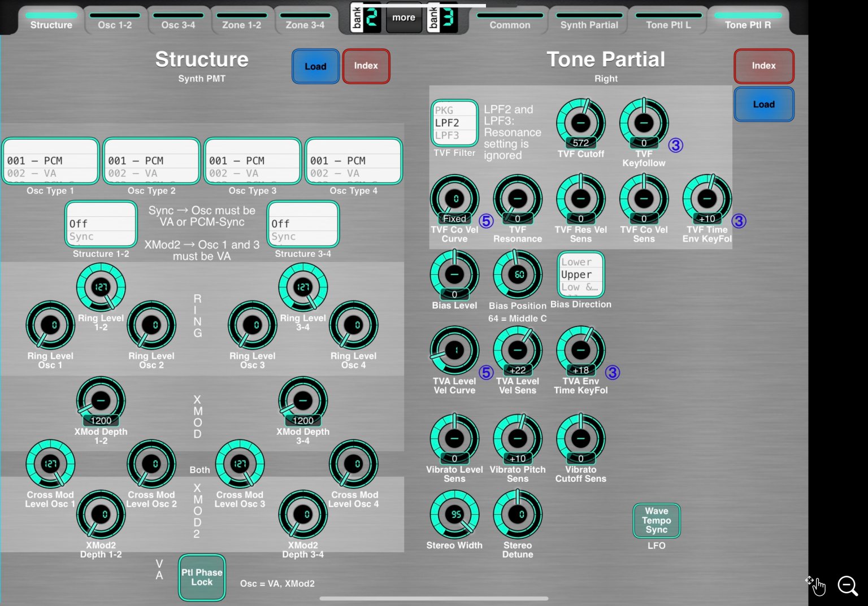The width and height of the screenshot is (868, 606).
Task: Select the bank 3 indicator
Action: click(x=442, y=18)
